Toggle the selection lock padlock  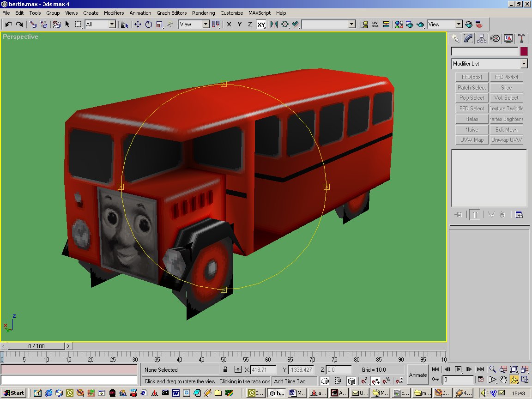pyautogui.click(x=225, y=369)
